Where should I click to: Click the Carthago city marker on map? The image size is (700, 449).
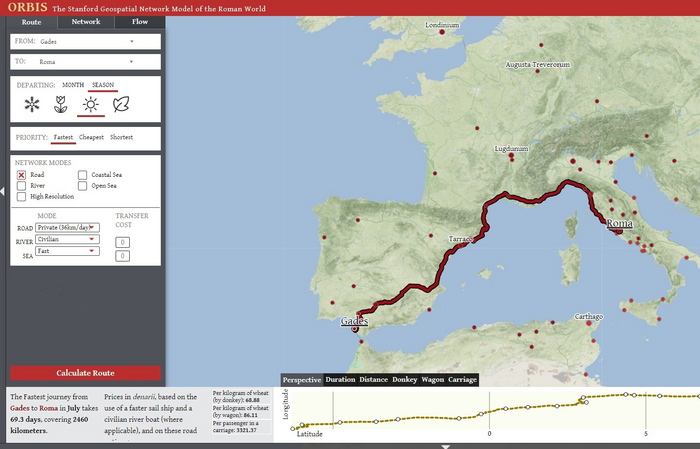click(589, 323)
